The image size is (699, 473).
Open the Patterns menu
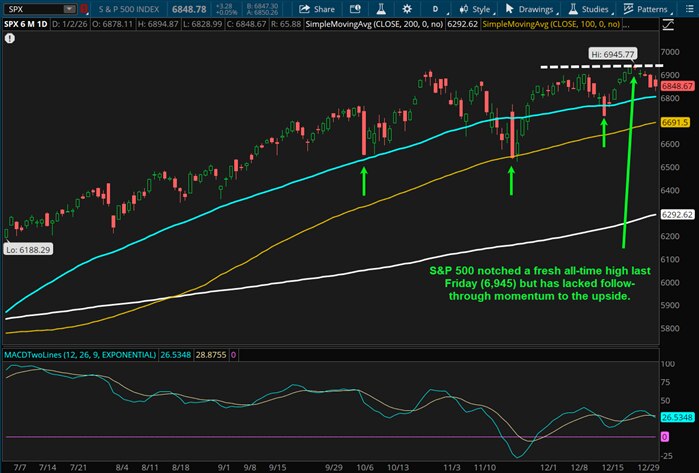(x=646, y=9)
